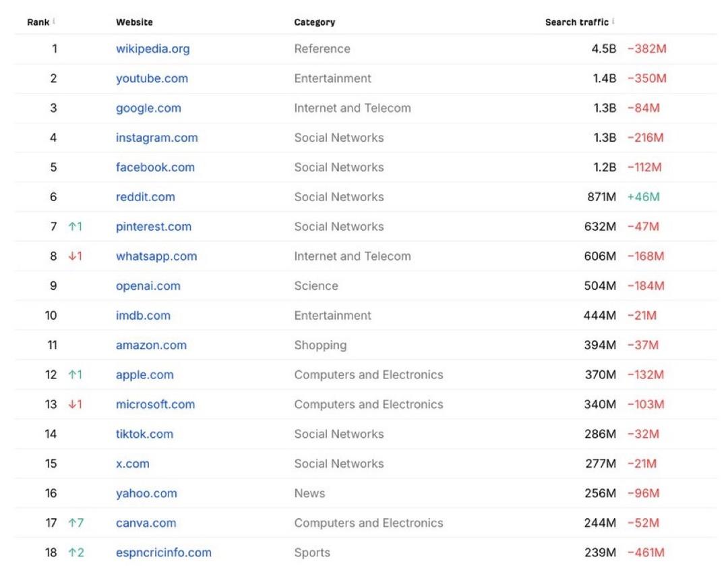Click the Category column header
728x566 pixels.
click(314, 22)
